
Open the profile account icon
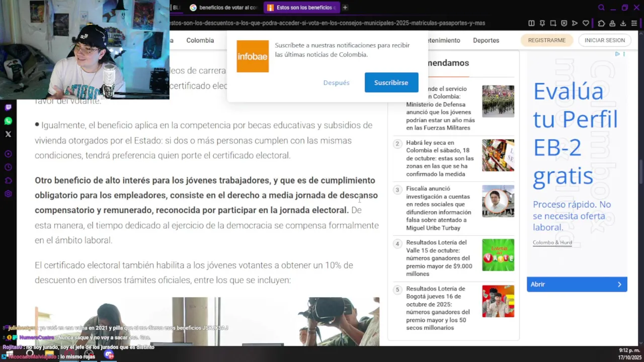(x=612, y=23)
